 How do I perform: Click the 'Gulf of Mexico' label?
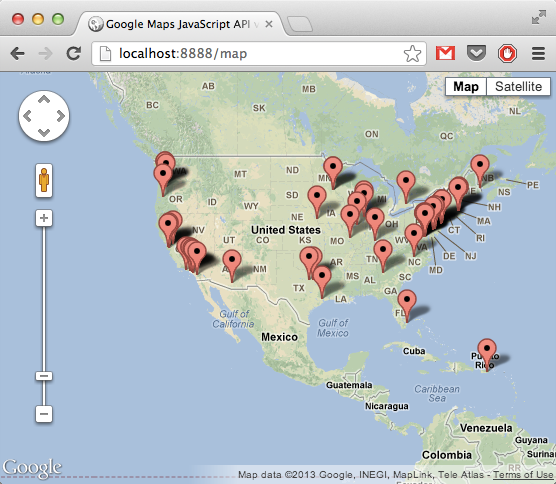(333, 328)
